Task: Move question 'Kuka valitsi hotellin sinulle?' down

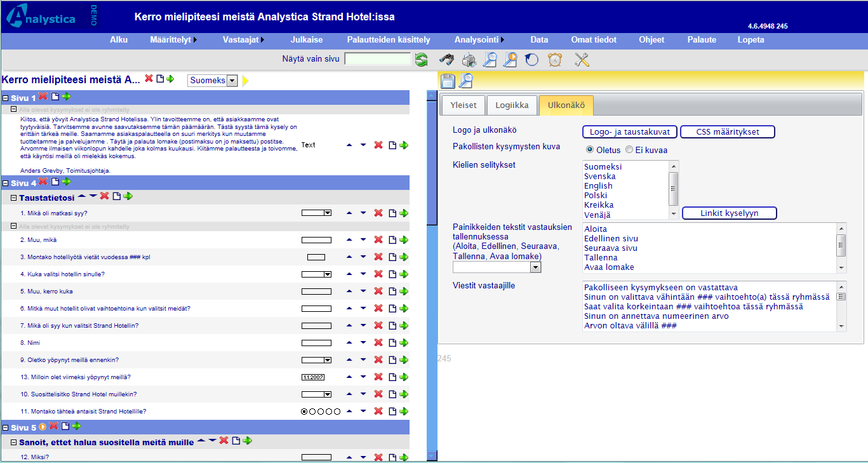Action: (x=363, y=274)
